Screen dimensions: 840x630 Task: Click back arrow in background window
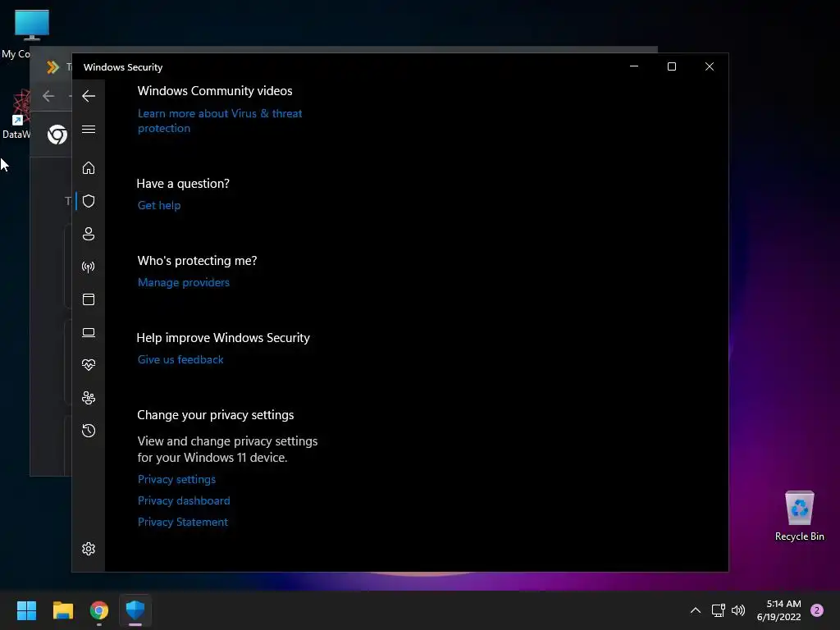tap(48, 96)
